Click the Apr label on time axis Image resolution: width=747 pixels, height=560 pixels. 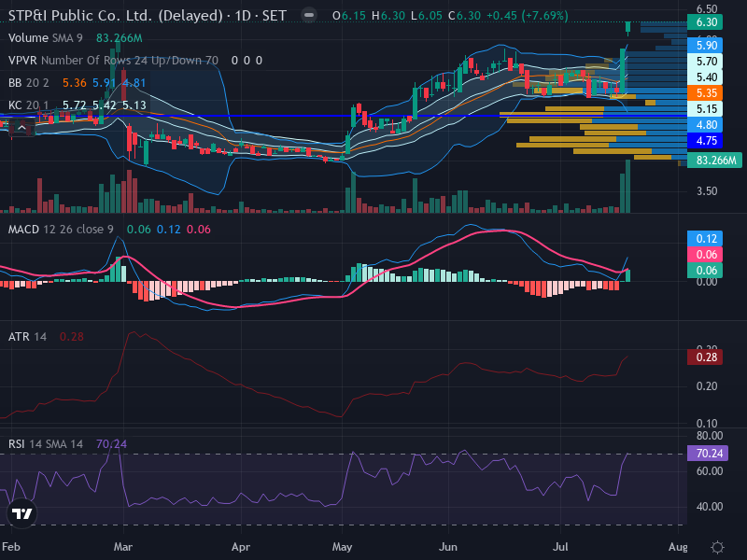(x=241, y=547)
